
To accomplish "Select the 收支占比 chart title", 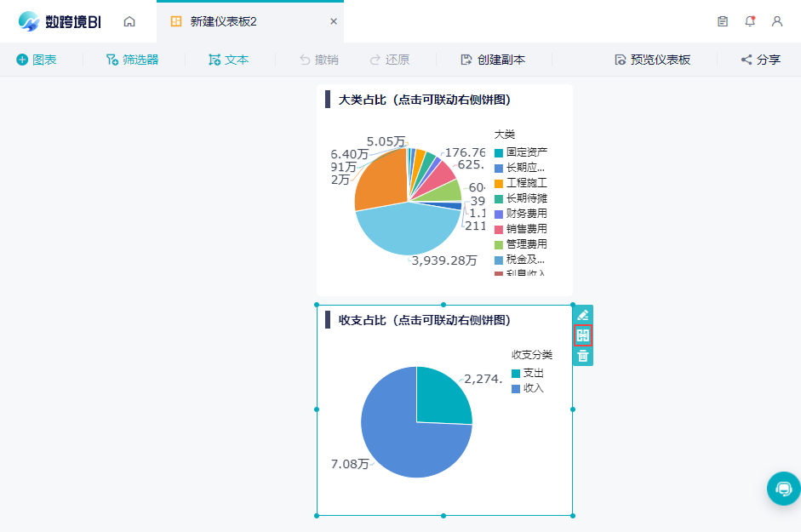I will (x=425, y=320).
